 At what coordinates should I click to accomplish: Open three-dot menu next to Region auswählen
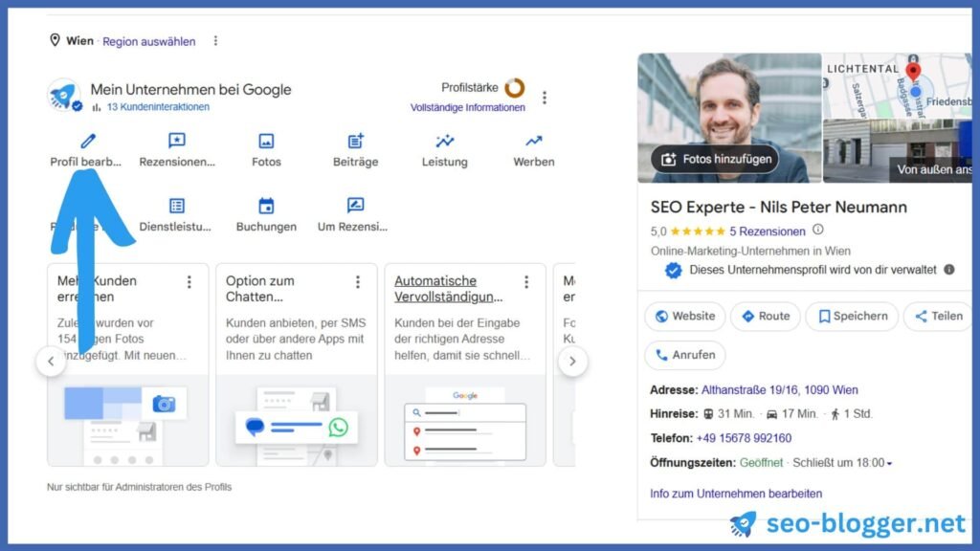[215, 41]
